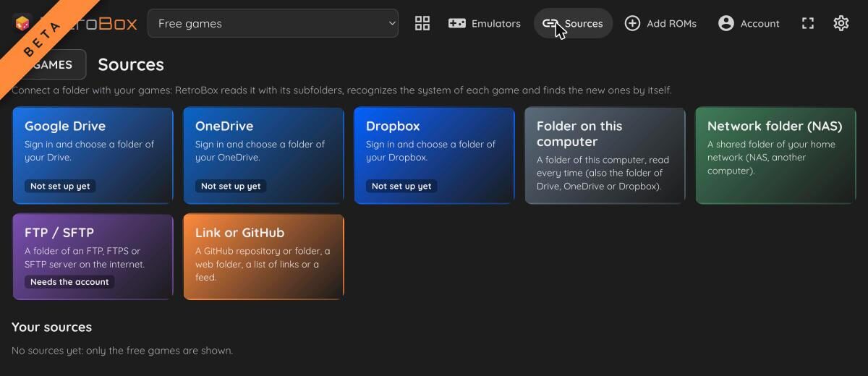
Task: Click the Sources page heading
Action: pos(131,64)
